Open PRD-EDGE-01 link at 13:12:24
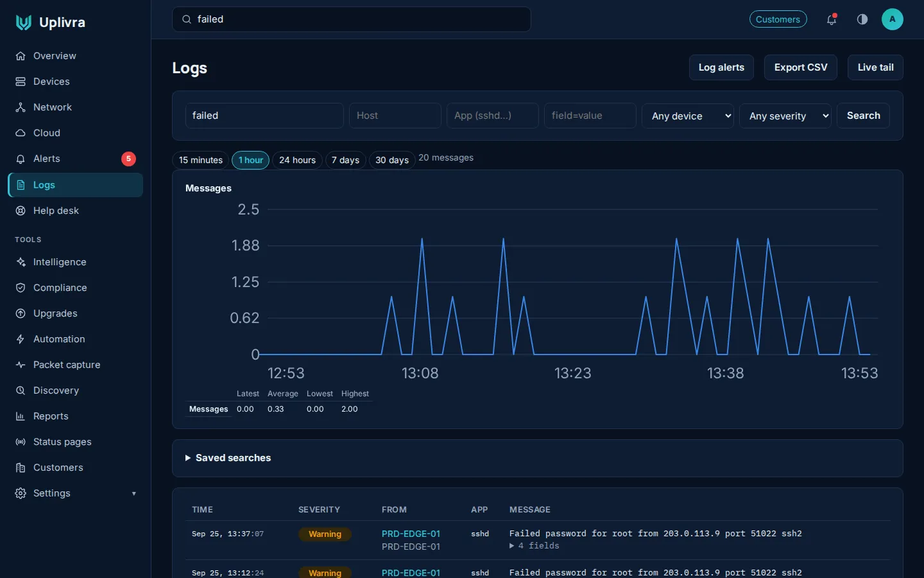 (411, 573)
